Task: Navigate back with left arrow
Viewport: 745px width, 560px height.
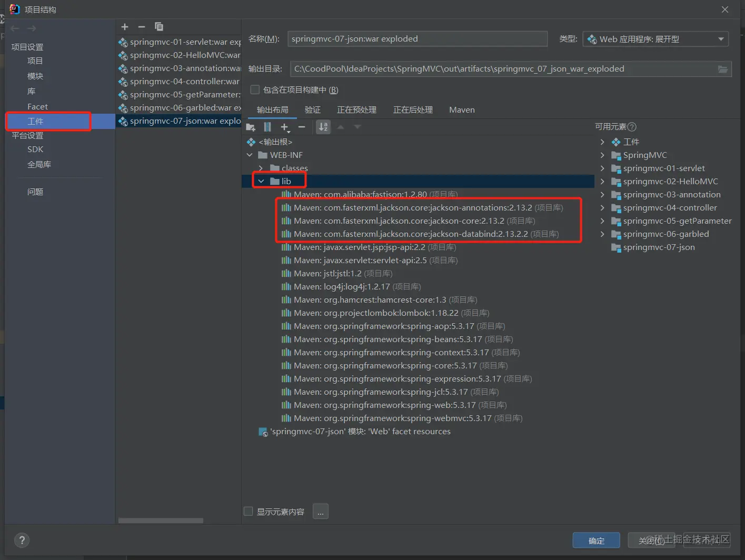Action: tap(15, 28)
